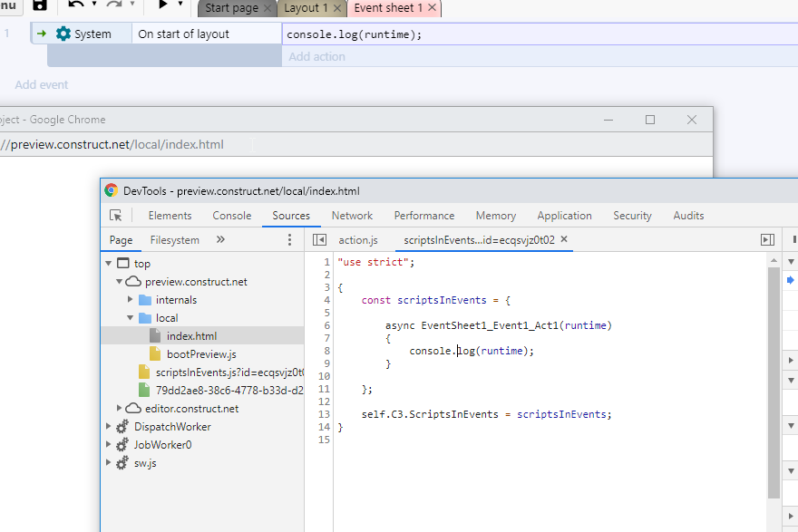The image size is (798, 532).
Task: Click the save icon in Construct toolbar
Action: point(40,5)
